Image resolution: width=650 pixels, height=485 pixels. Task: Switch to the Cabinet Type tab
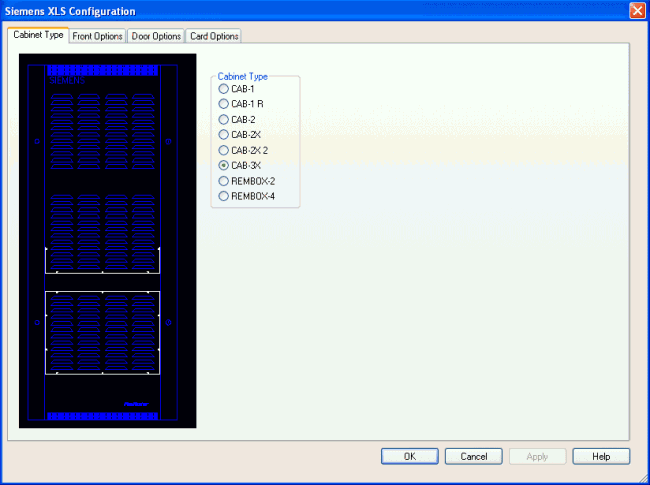tap(38, 35)
